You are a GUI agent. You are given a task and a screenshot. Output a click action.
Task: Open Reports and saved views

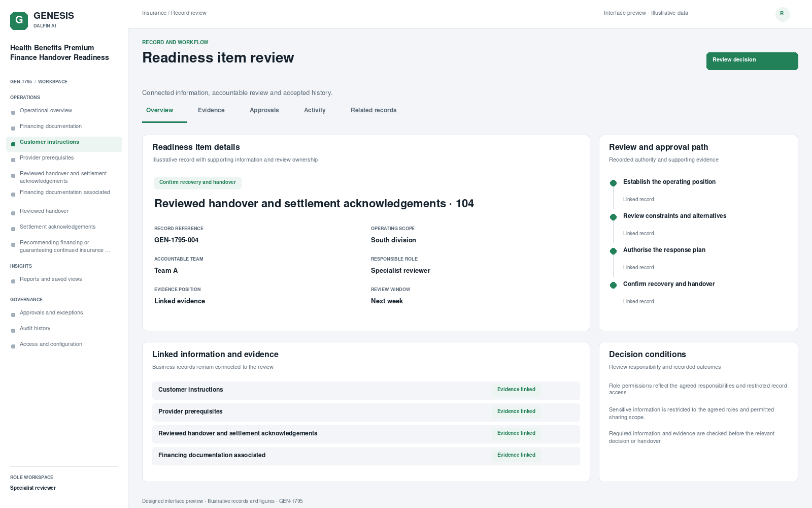[64, 279]
